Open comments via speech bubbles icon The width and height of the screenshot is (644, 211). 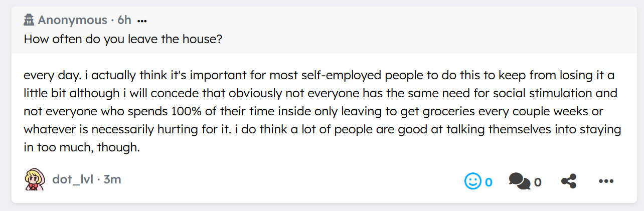pyautogui.click(x=519, y=181)
